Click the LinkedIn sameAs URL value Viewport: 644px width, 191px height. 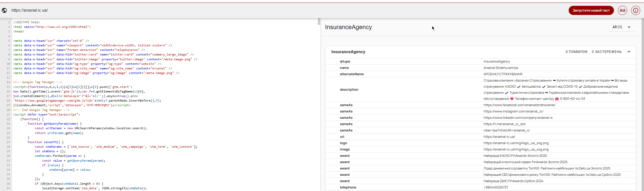pos(518,118)
